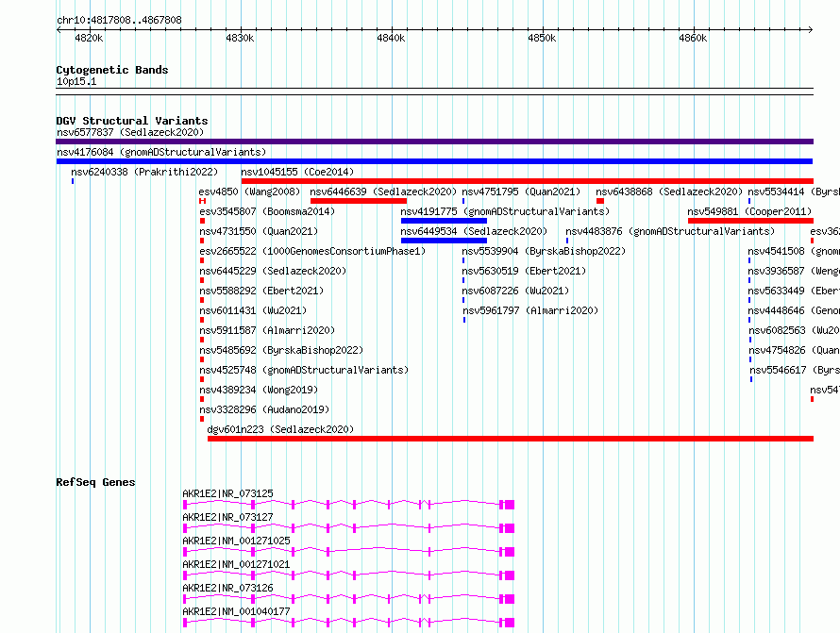This screenshot has width=840, height=633.
Task: Click esv3545807 (Boomsma2014) label
Action: pyautogui.click(x=267, y=211)
